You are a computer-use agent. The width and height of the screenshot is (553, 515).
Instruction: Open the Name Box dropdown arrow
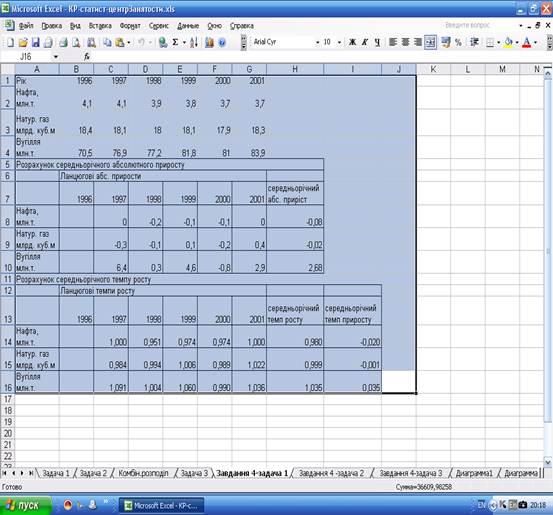(x=55, y=57)
